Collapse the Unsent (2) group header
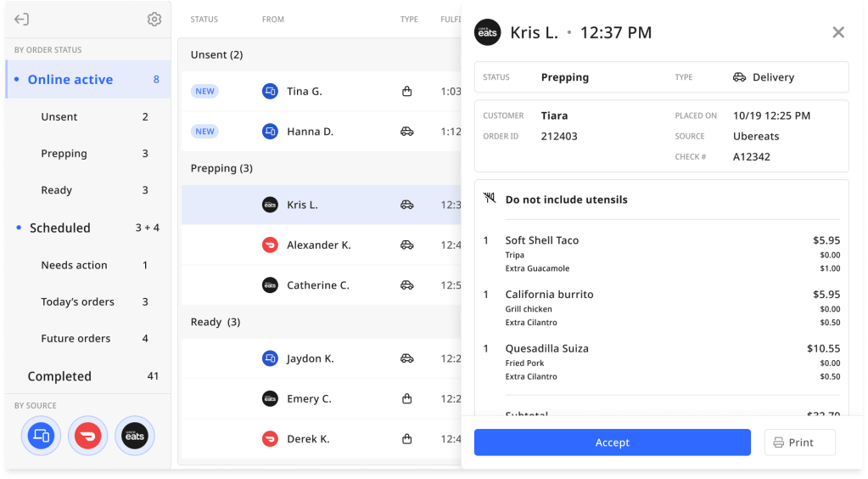The height and width of the screenshot is (479, 868). click(x=217, y=55)
